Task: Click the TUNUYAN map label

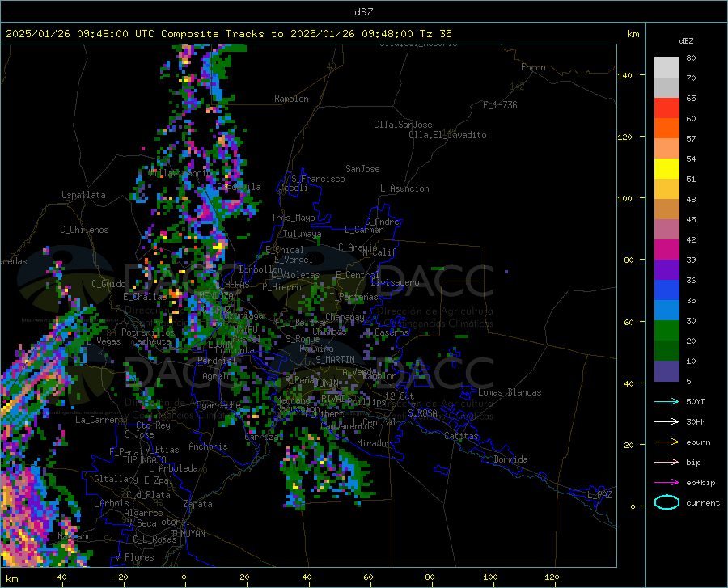Action: point(188,533)
